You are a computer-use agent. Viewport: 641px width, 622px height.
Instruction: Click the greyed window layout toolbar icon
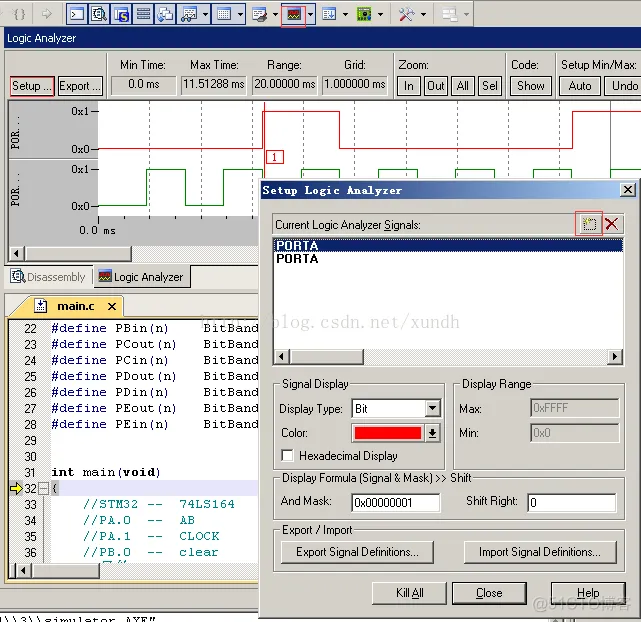(x=449, y=14)
